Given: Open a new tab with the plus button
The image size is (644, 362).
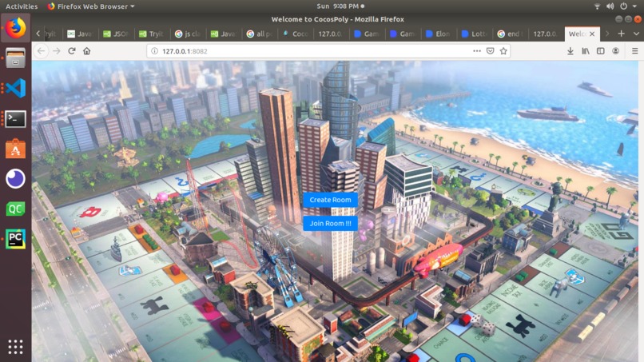Looking at the screenshot, I should tap(622, 34).
